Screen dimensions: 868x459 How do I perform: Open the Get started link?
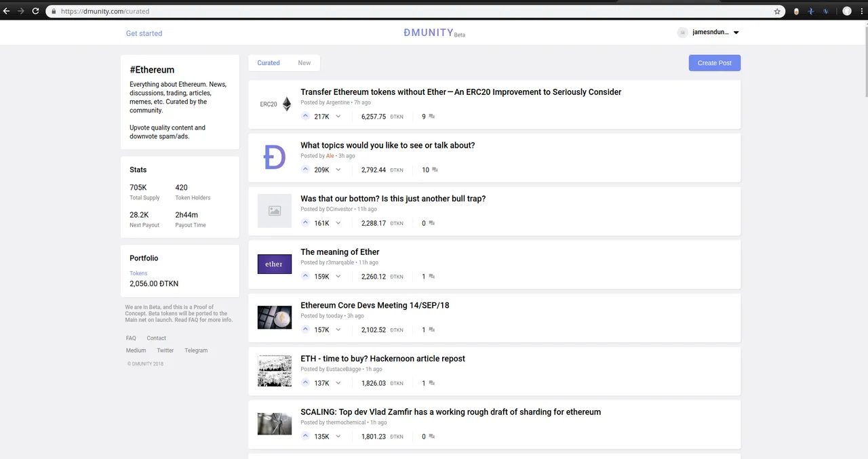click(x=144, y=33)
